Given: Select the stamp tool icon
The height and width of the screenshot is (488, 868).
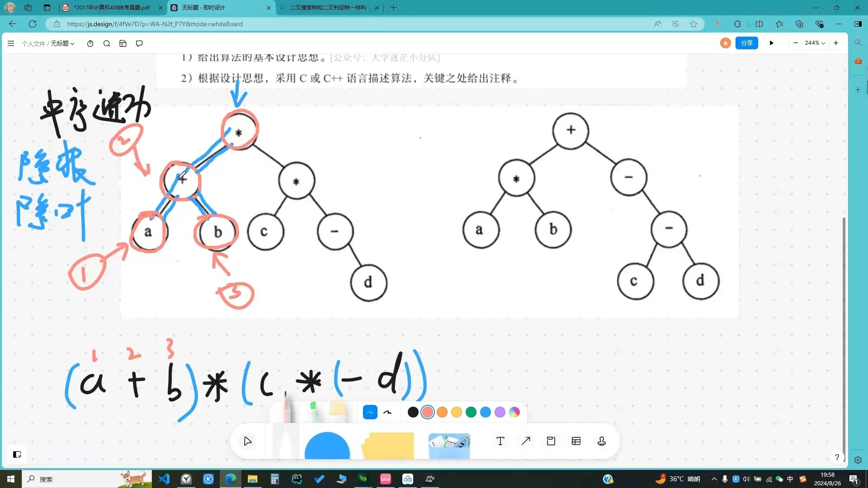Looking at the screenshot, I should click(x=601, y=441).
